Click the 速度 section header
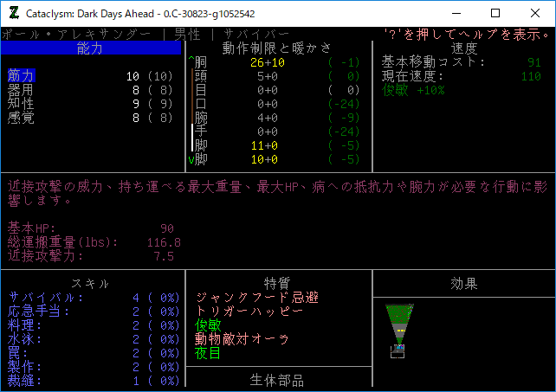 click(x=464, y=48)
